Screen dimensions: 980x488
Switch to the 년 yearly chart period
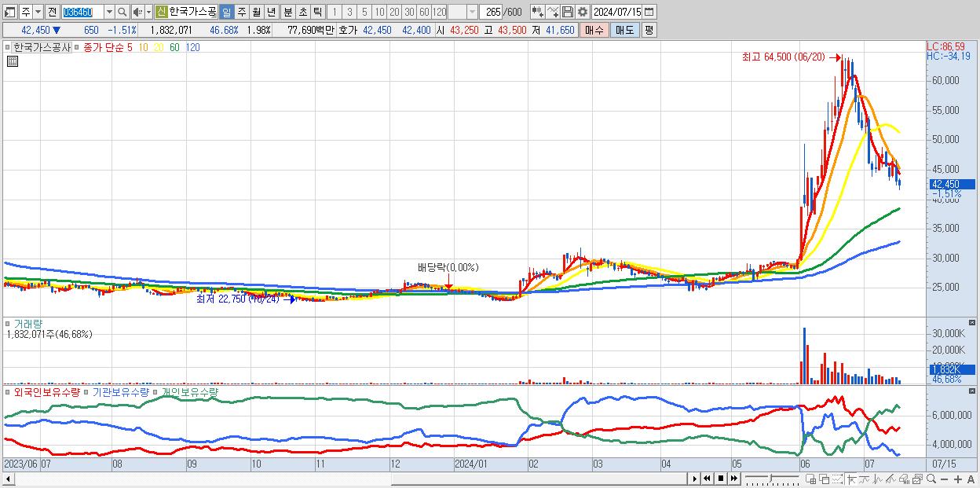(x=271, y=12)
